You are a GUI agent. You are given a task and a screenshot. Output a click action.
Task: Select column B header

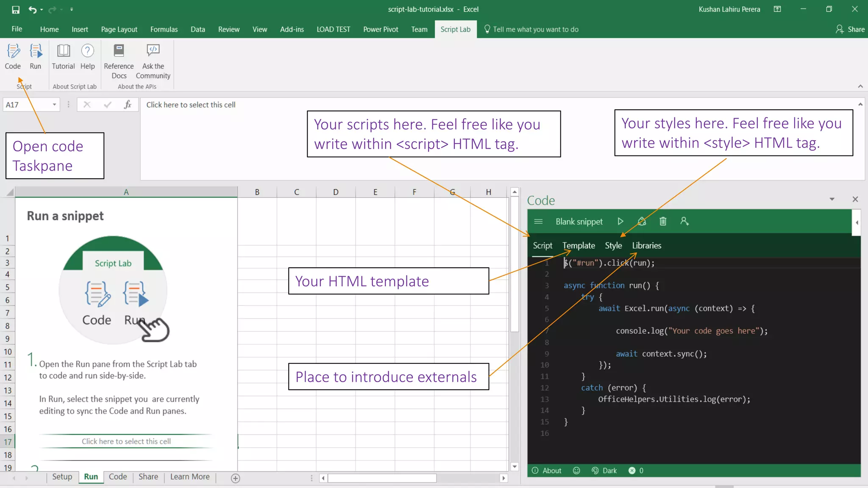257,192
